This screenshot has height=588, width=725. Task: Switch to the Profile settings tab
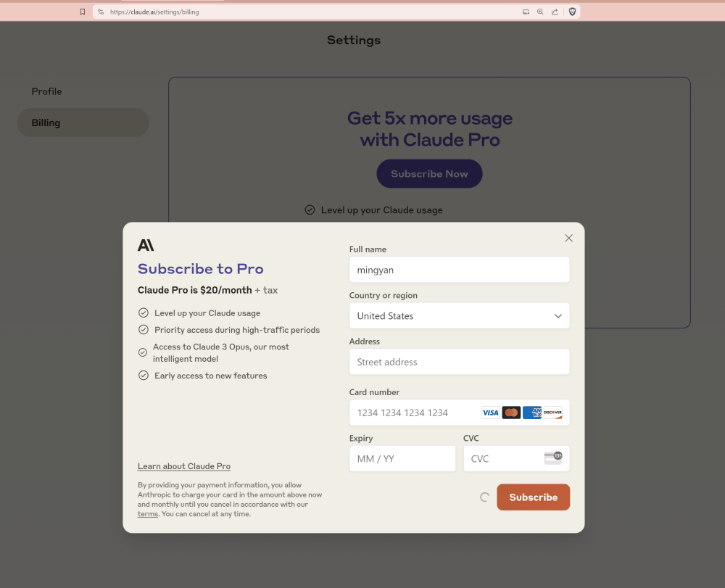coord(46,91)
